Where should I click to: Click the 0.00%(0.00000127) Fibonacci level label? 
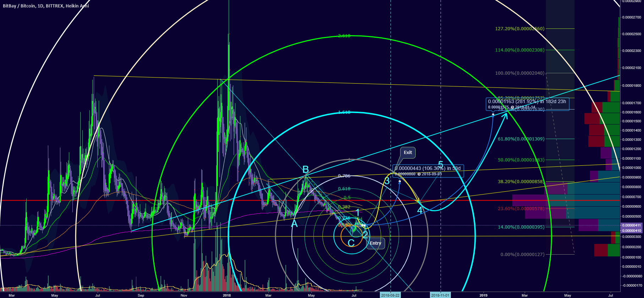click(522, 254)
